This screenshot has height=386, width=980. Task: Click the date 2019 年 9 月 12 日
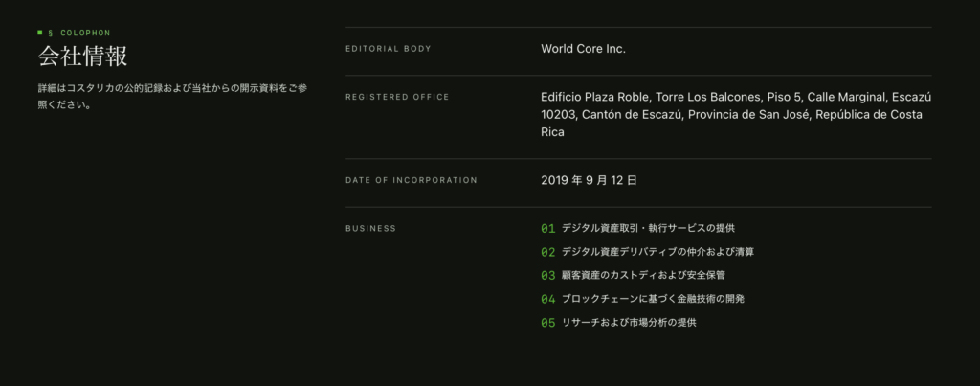coord(589,180)
